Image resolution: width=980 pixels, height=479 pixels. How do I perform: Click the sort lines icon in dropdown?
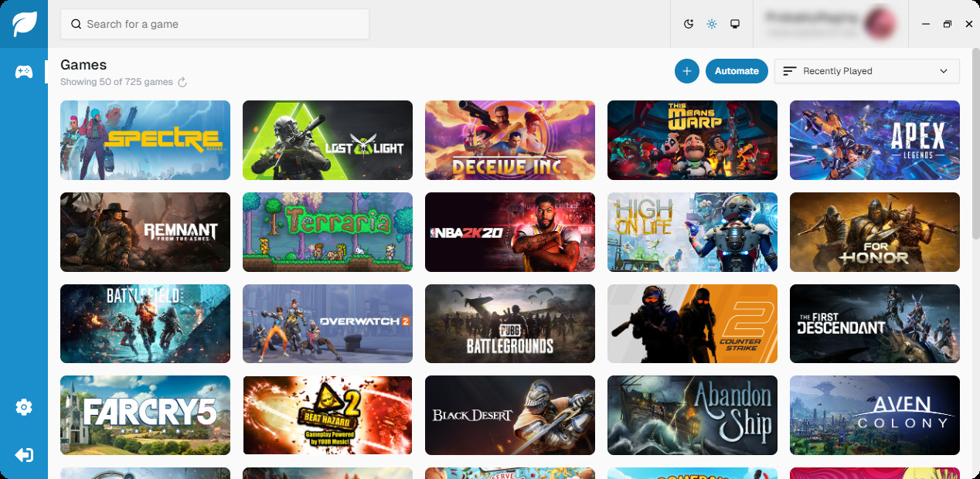click(x=789, y=71)
